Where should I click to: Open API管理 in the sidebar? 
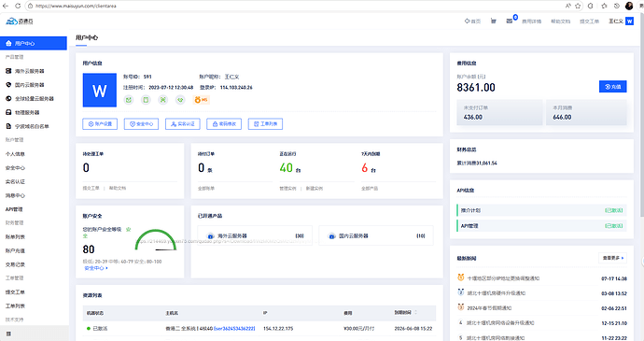tap(14, 209)
